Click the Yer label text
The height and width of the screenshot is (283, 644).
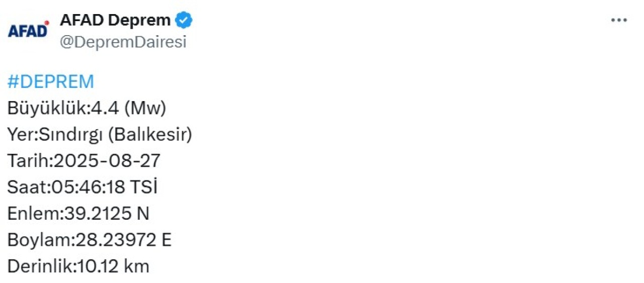[20, 135]
